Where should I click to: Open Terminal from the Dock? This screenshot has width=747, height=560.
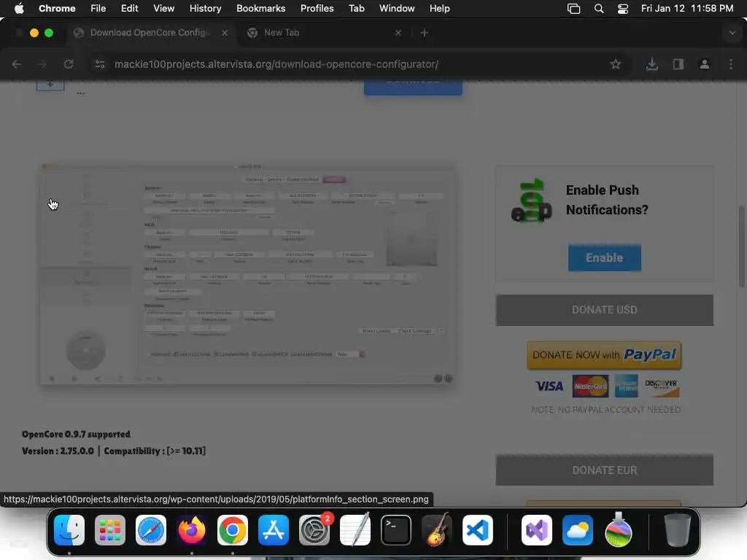[x=396, y=530]
